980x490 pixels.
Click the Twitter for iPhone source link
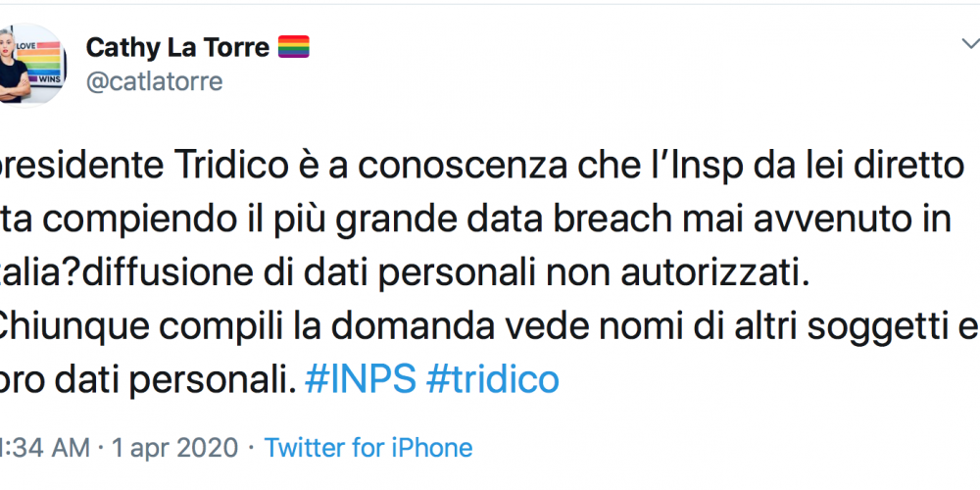(x=368, y=448)
